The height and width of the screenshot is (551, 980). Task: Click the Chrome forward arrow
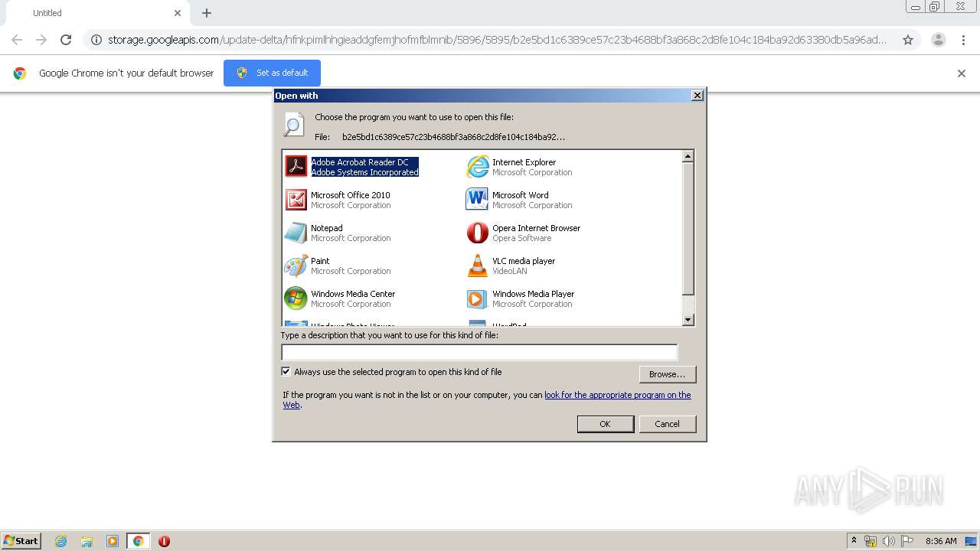point(41,40)
